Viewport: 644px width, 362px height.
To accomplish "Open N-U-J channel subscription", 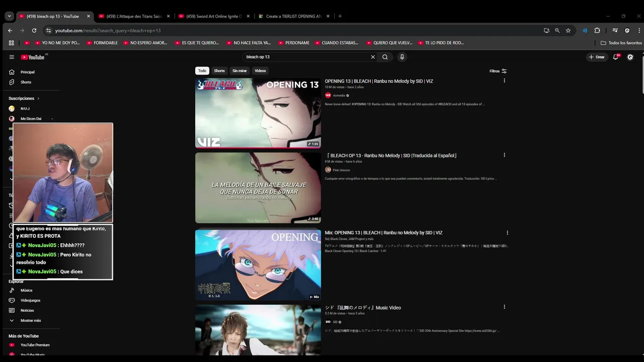I will click(25, 109).
